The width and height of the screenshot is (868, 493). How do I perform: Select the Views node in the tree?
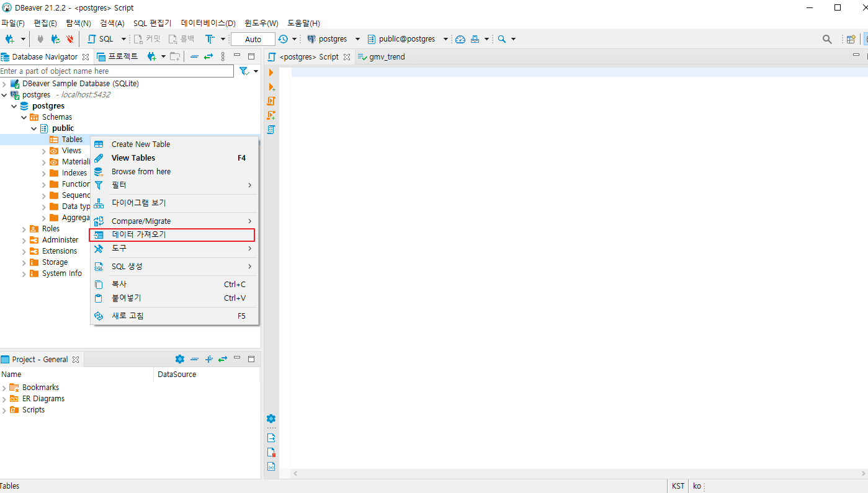click(71, 151)
